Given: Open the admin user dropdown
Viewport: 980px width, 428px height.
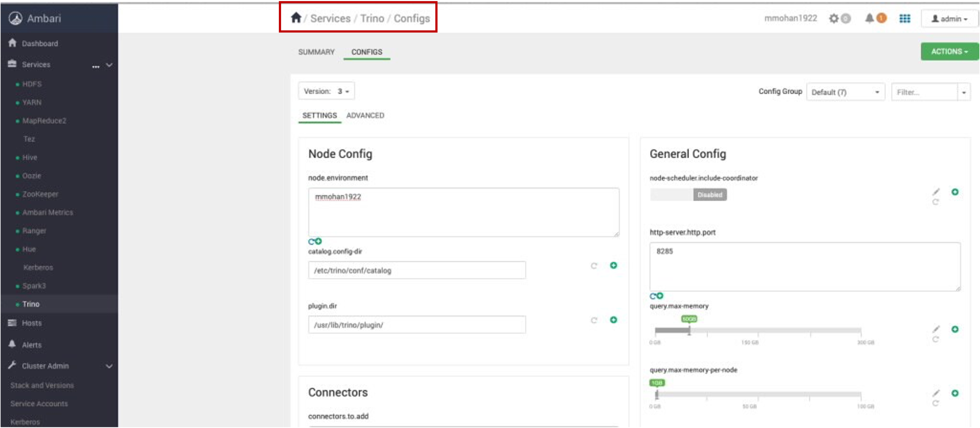Looking at the screenshot, I should click(x=949, y=19).
